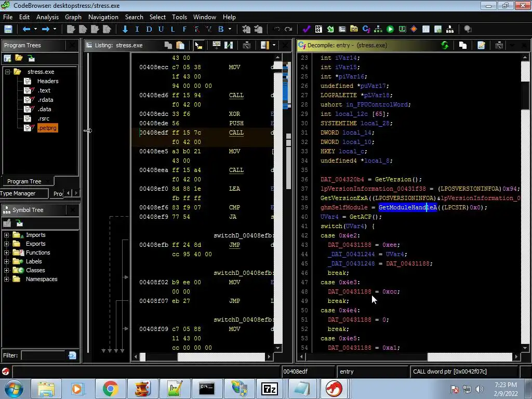Viewport: 532px width, 399px height.
Task: Copy from the Decompile panel
Action: click(x=463, y=45)
